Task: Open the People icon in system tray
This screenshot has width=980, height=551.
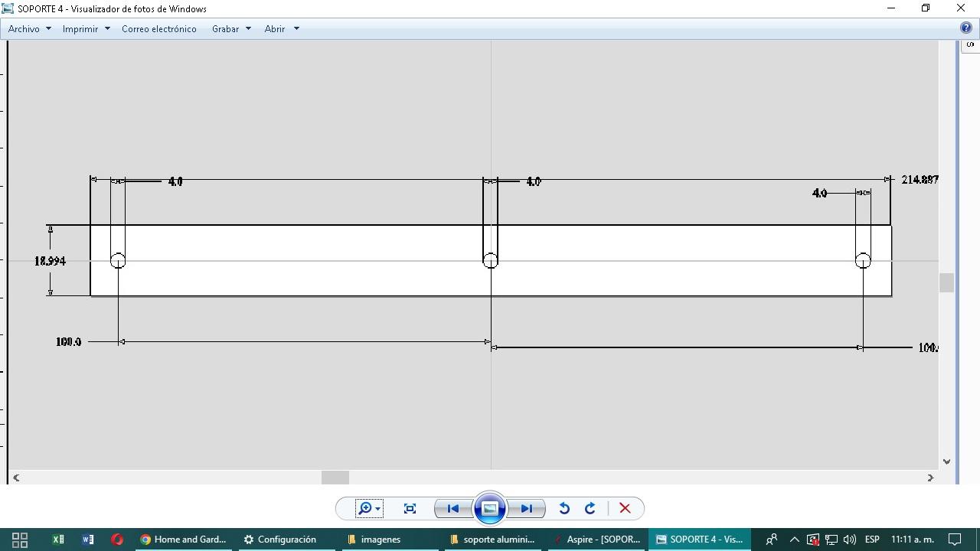Action: click(x=772, y=540)
